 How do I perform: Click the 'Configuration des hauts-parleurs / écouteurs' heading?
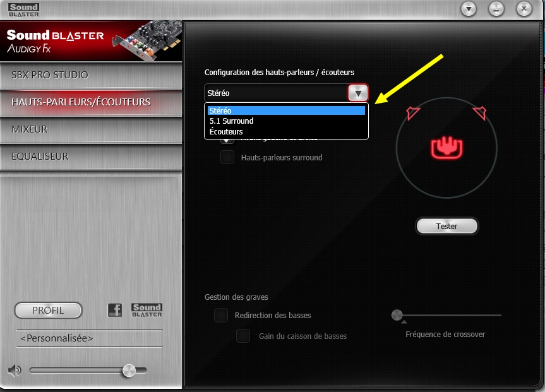(280, 73)
